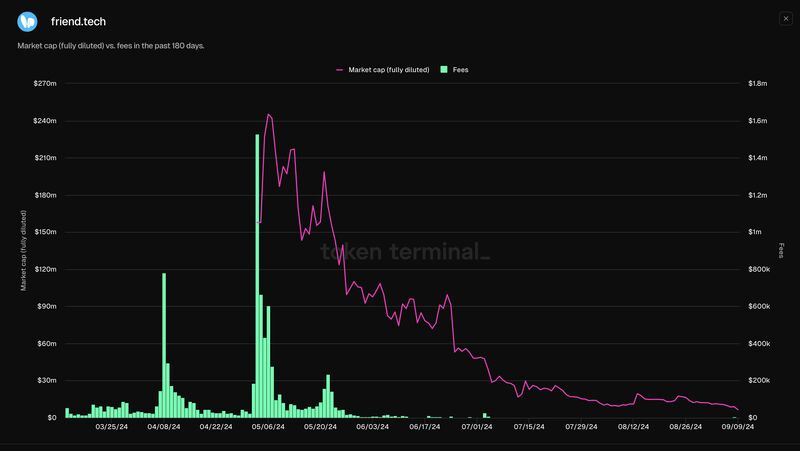Click the 05/06/24 date label
The height and width of the screenshot is (451, 800).
coord(268,427)
